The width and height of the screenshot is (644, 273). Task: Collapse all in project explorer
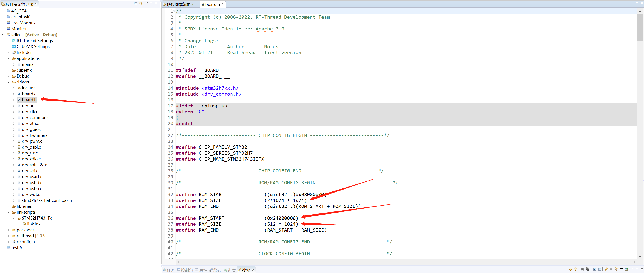pyautogui.click(x=135, y=3)
